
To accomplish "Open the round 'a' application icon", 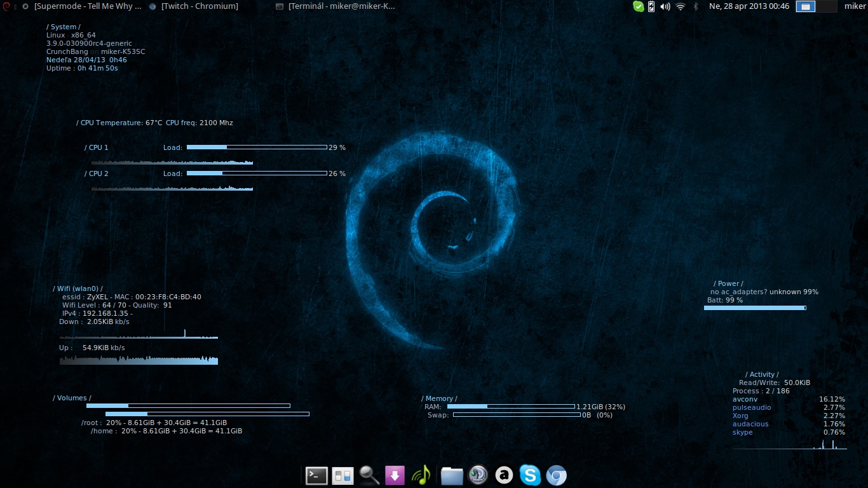I will pos(504,475).
